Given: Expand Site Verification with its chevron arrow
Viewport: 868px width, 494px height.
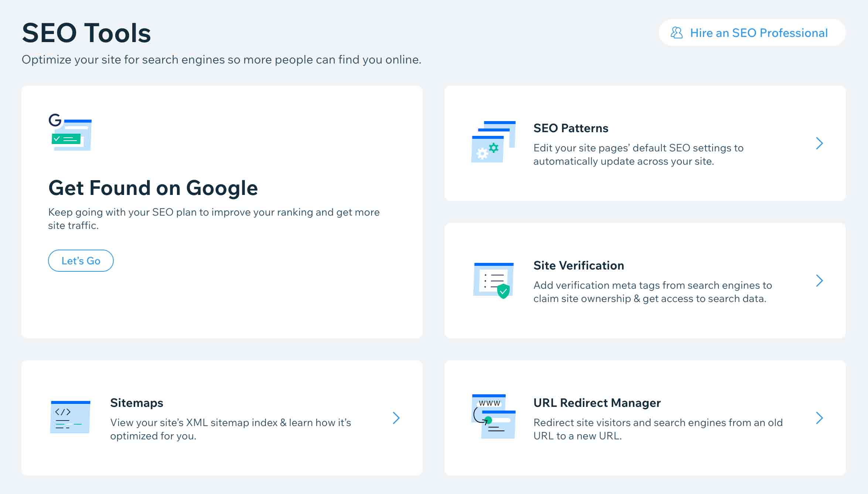Looking at the screenshot, I should point(819,281).
